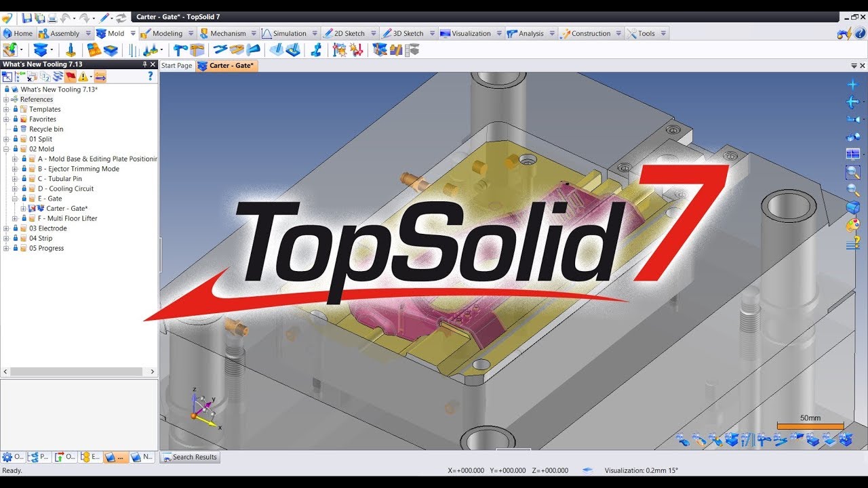Click the red flag icon in project panel
Viewport: 868px width, 488px height.
tap(70, 77)
